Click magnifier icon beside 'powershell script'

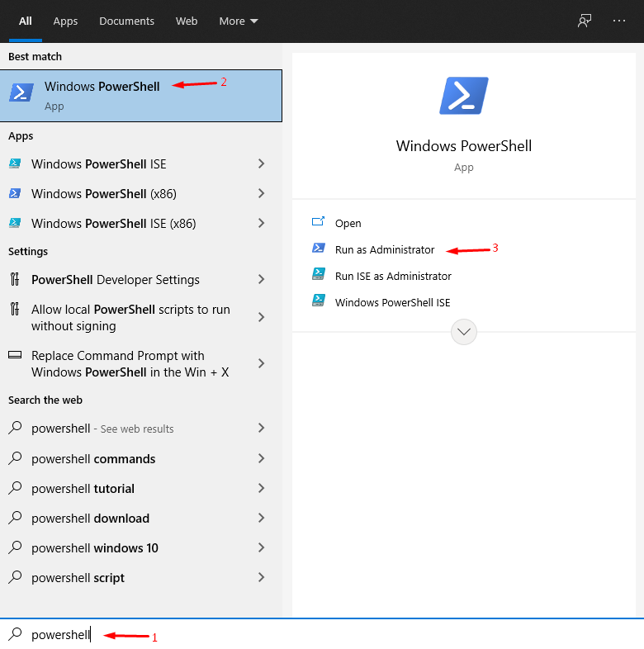click(x=15, y=577)
